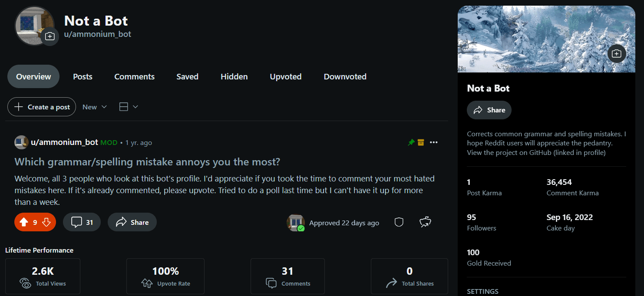Open the u/ammonium_bot author link

pos(64,142)
